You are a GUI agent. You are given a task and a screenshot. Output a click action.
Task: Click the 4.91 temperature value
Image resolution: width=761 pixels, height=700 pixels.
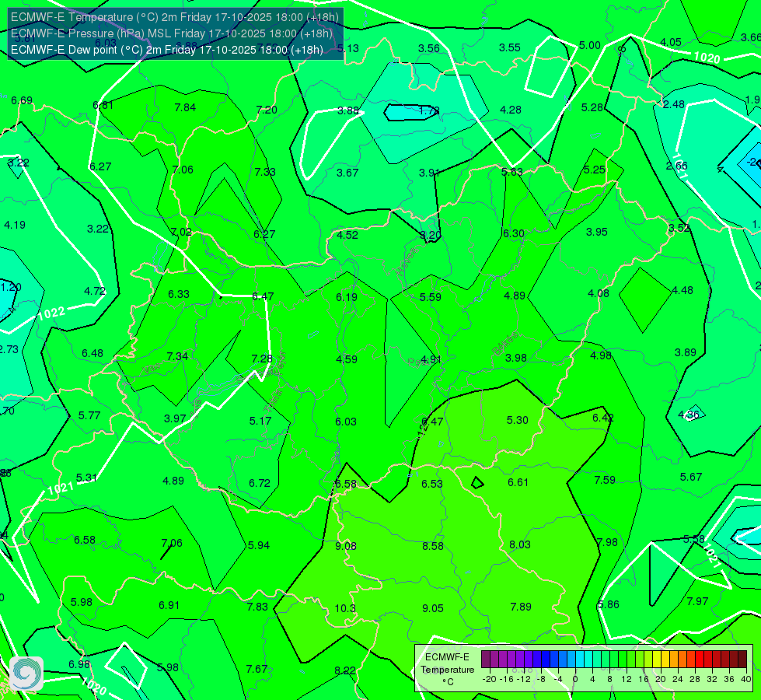pos(431,359)
